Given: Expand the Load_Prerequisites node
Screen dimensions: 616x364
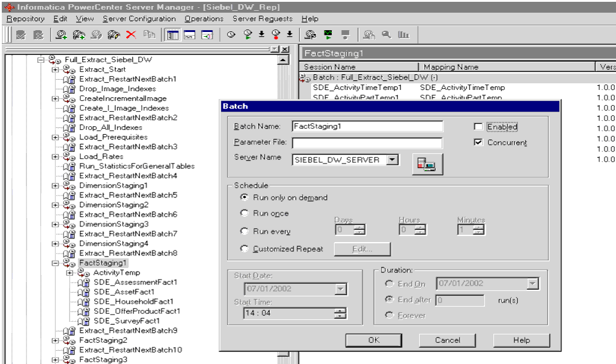Looking at the screenshot, I should pos(56,138).
